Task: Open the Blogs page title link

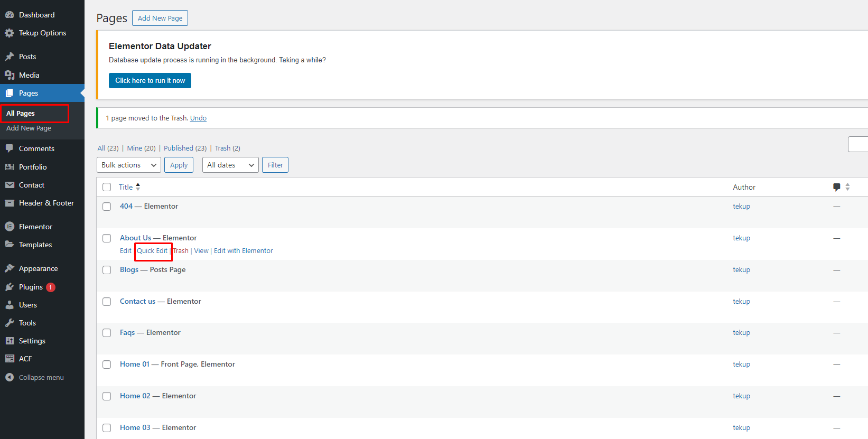Action: coord(129,269)
